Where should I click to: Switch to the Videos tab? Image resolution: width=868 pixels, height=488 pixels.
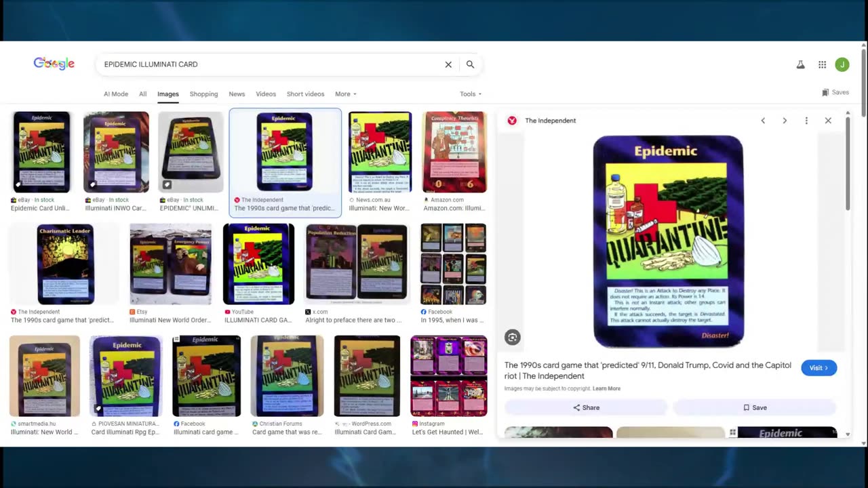[x=266, y=94]
